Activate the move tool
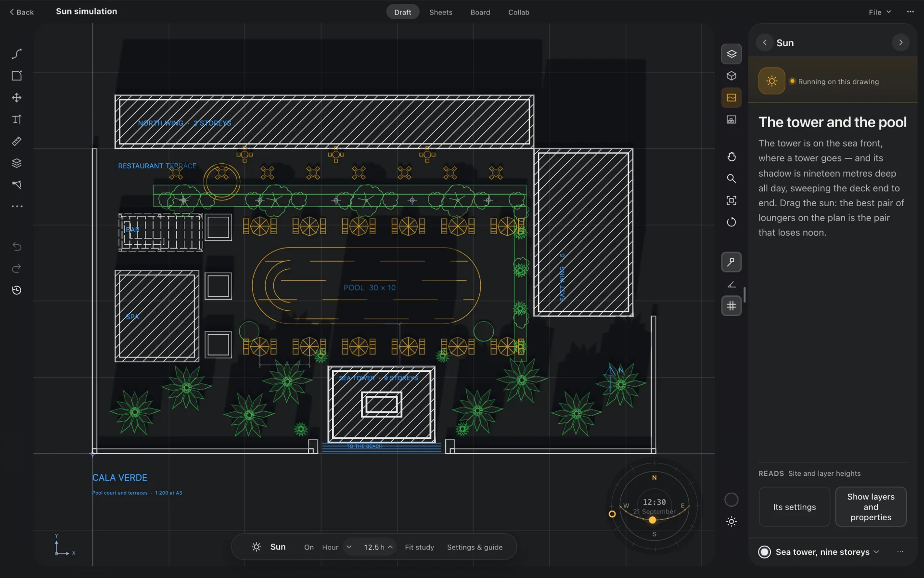924x578 pixels. tap(17, 98)
